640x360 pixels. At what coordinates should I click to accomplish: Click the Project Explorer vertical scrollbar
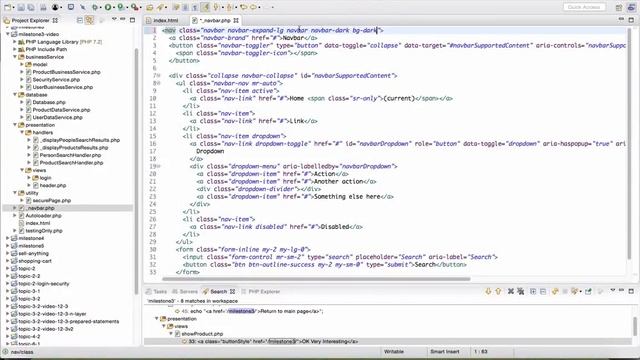[x=136, y=171]
